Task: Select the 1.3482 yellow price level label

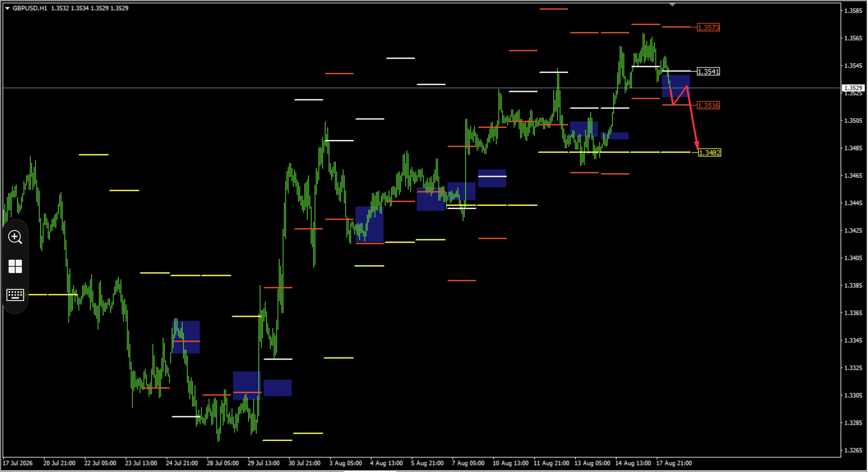Action: (x=710, y=153)
